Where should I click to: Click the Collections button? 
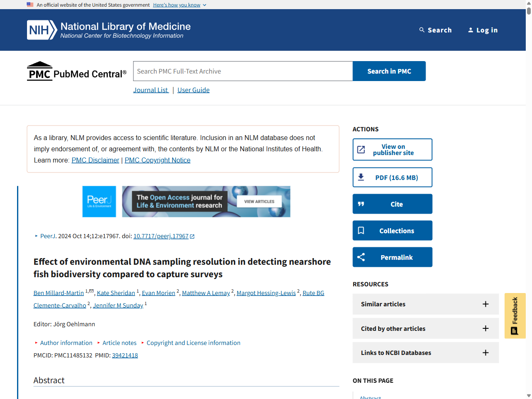pyautogui.click(x=392, y=231)
